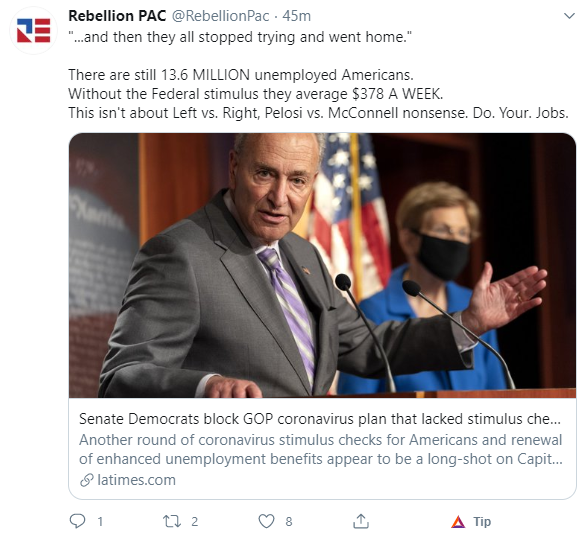Expand the tweet options chevron menu
The image size is (586, 534).
point(569,16)
